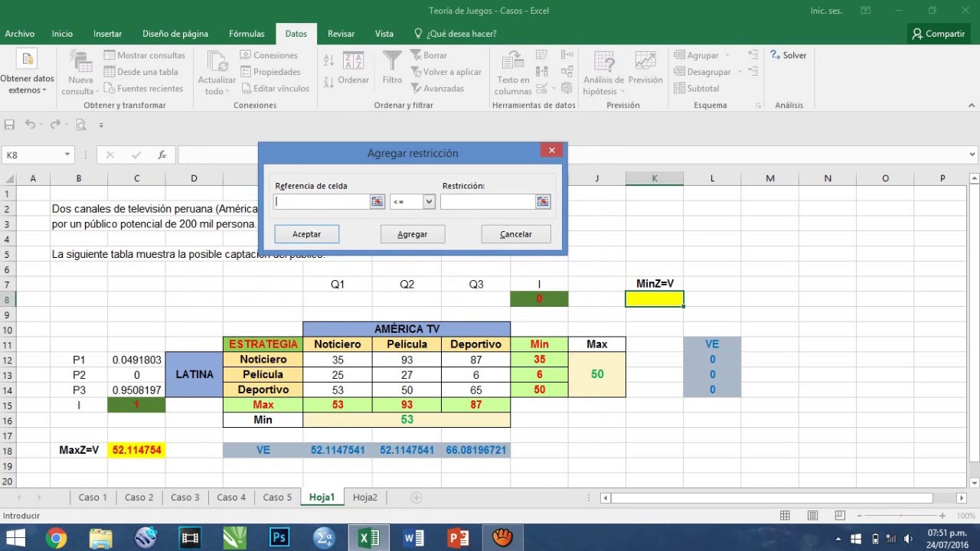Click the Undo arrow in quick access toolbar
Image resolution: width=980 pixels, height=551 pixels.
point(30,125)
